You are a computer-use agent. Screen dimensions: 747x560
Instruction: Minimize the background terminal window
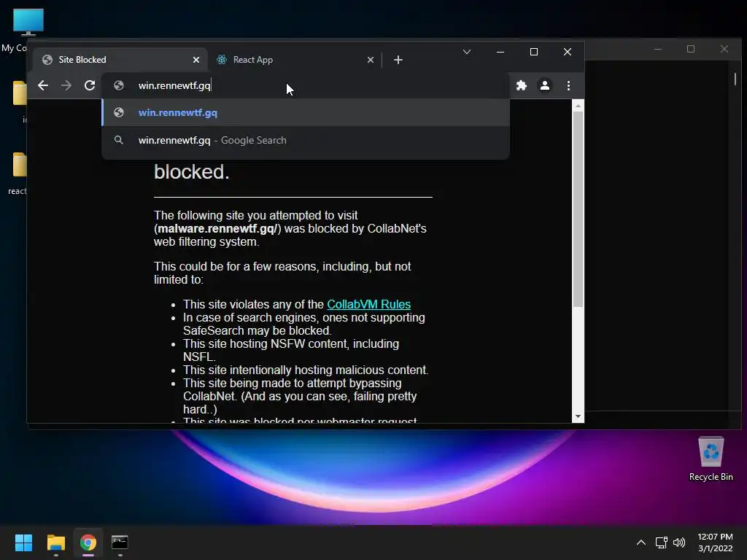pos(658,49)
